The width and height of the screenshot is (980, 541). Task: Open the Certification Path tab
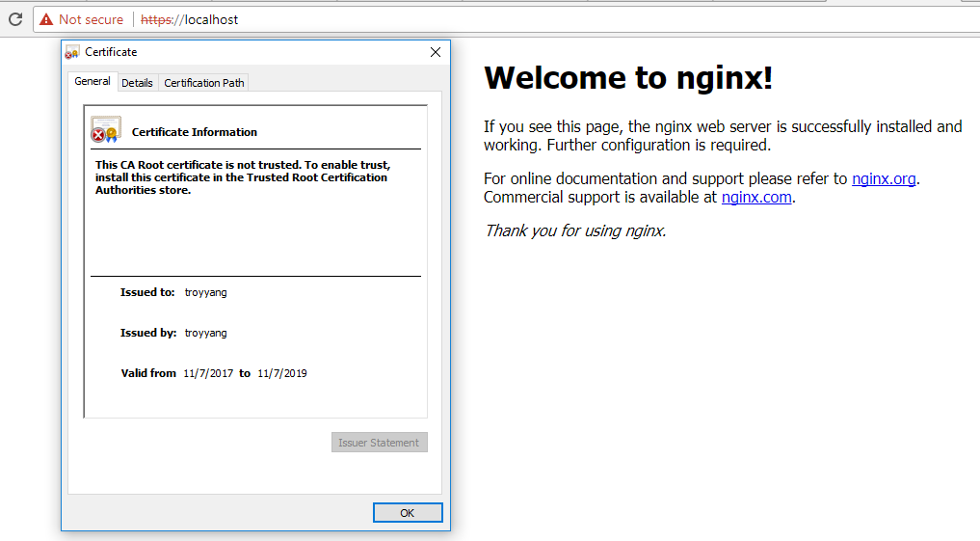coord(204,83)
